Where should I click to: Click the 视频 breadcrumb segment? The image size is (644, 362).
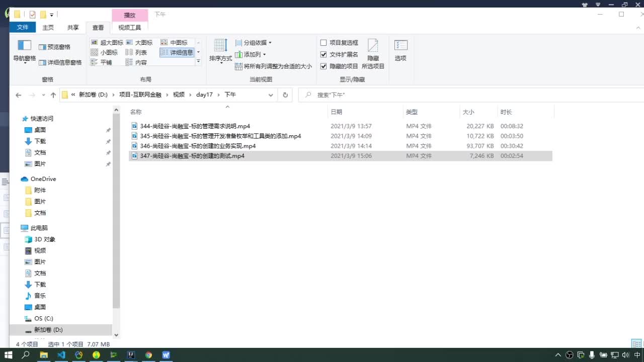179,95
